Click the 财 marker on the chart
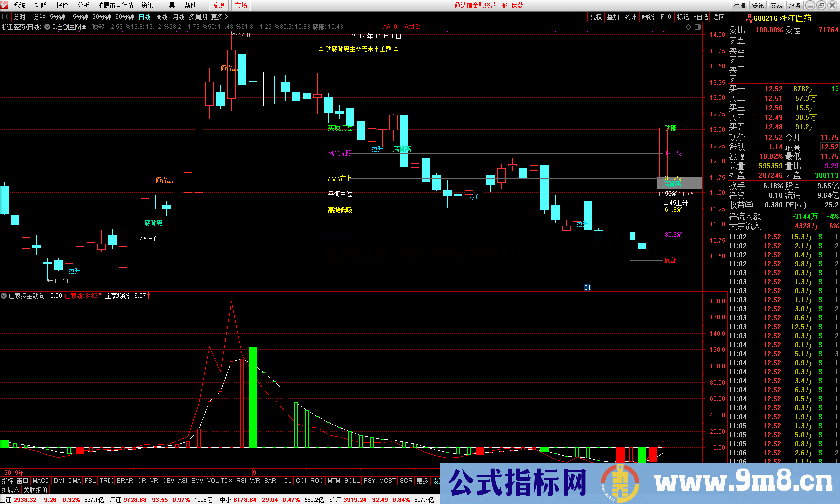 click(587, 287)
